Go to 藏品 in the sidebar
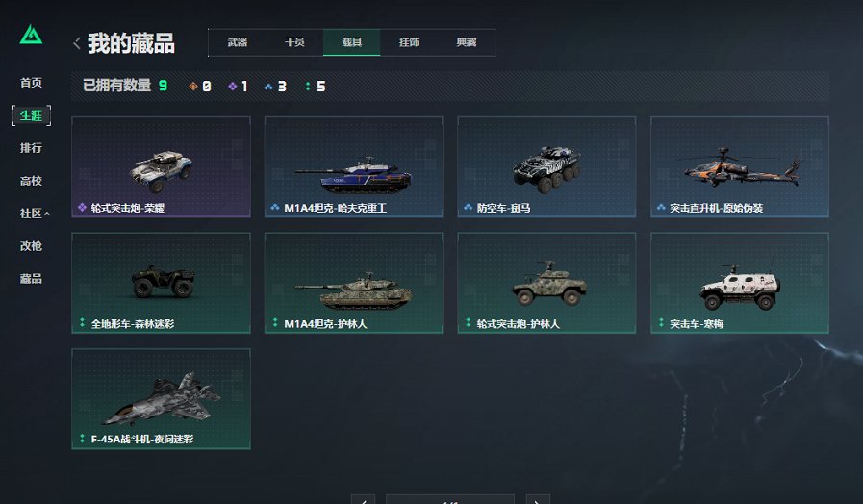 click(x=31, y=278)
